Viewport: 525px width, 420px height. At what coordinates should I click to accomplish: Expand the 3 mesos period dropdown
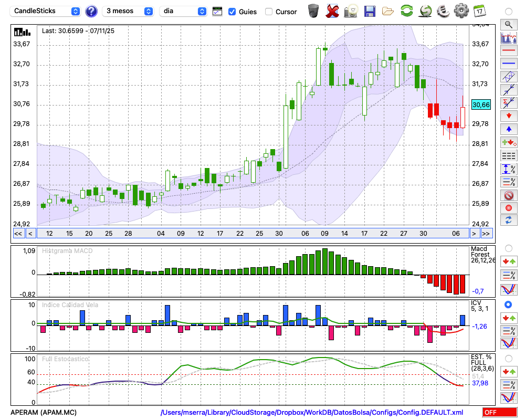tap(129, 11)
